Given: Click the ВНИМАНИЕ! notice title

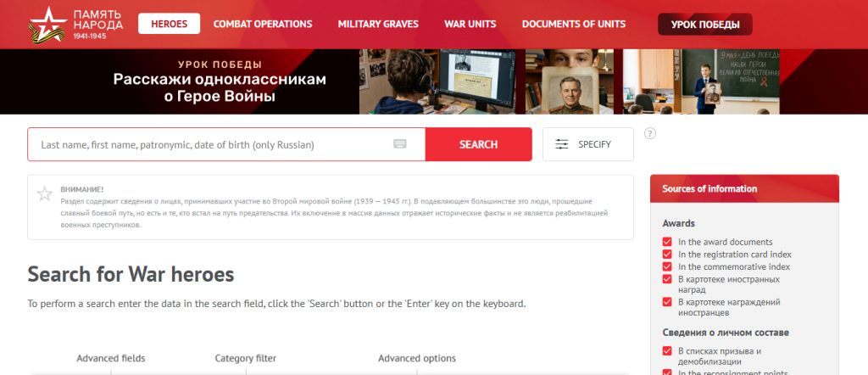Looking at the screenshot, I should (82, 189).
